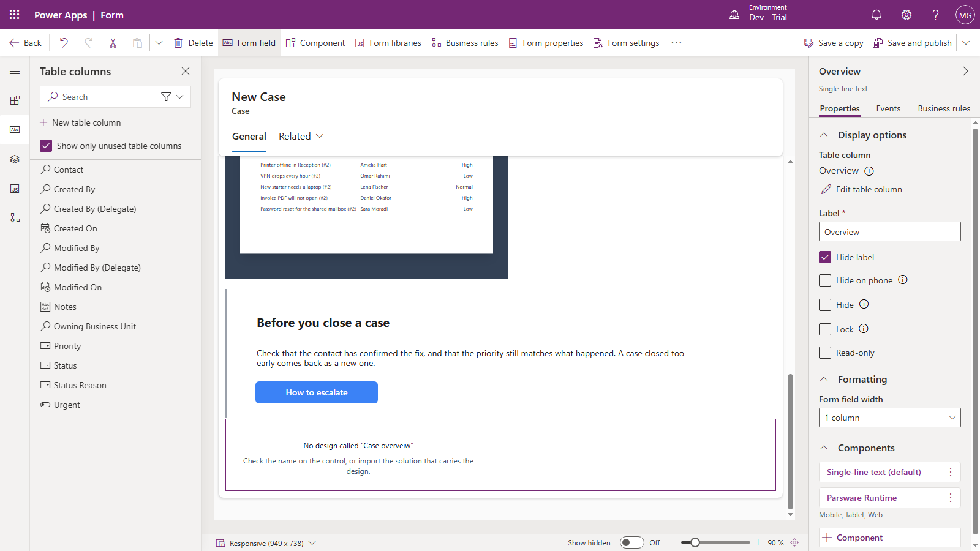
Task: Go Back from the form designer
Action: [x=25, y=43]
